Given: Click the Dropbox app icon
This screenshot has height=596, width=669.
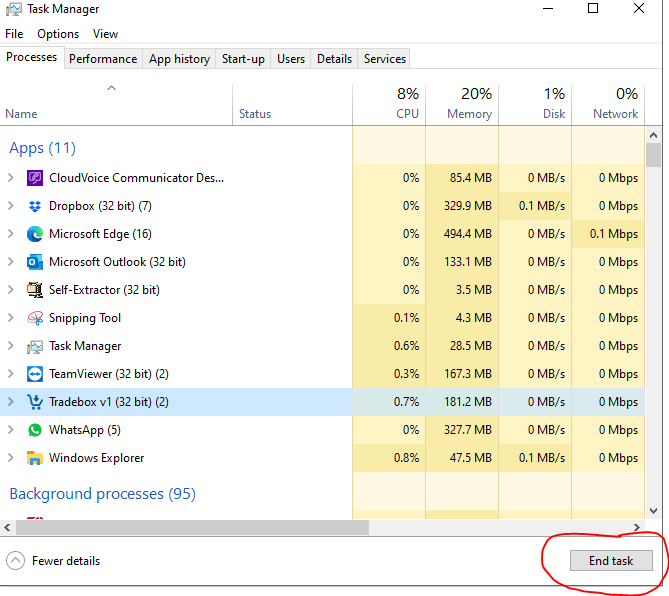Looking at the screenshot, I should pyautogui.click(x=35, y=206).
